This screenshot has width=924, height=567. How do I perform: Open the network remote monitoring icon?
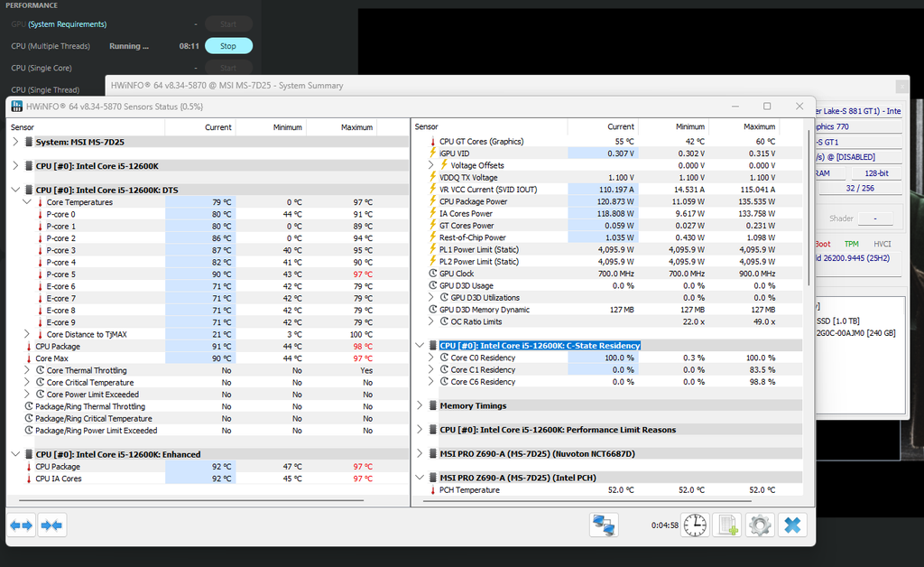coord(604,525)
